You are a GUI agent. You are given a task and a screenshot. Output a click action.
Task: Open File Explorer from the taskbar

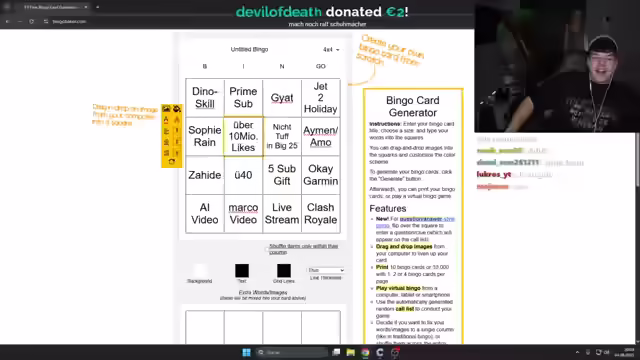pyautogui.click(x=351, y=352)
